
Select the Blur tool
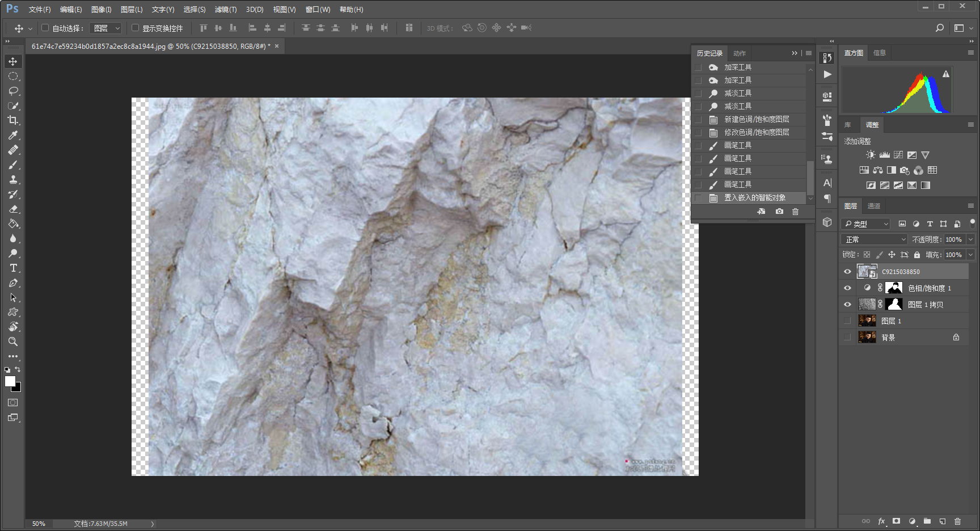13,238
